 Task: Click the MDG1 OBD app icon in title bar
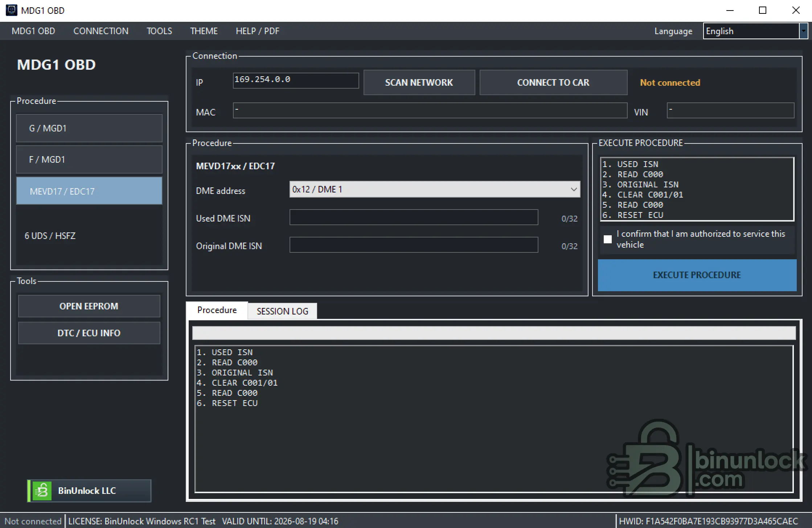[11, 10]
